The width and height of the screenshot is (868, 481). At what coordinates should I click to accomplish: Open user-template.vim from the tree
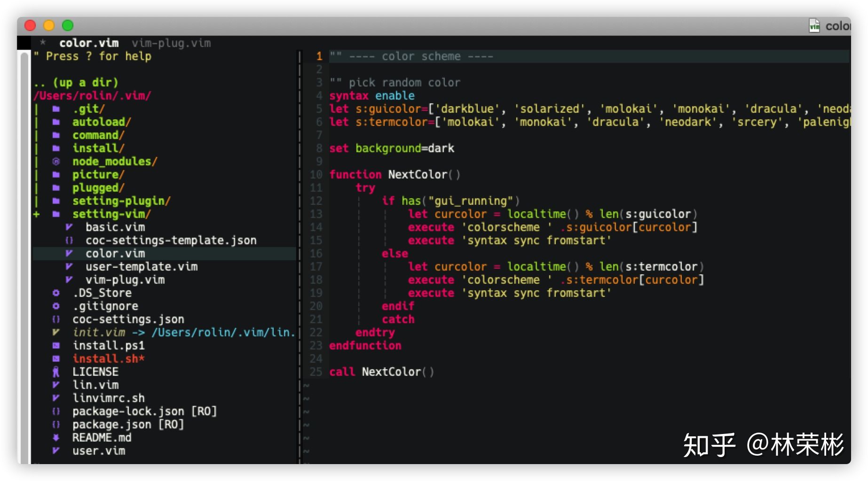[x=141, y=267]
